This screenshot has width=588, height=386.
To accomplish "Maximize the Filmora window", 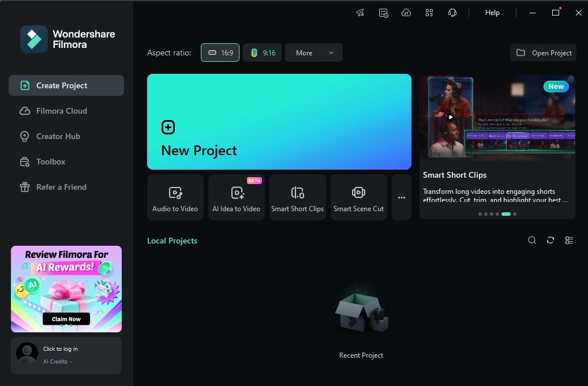I will [556, 13].
